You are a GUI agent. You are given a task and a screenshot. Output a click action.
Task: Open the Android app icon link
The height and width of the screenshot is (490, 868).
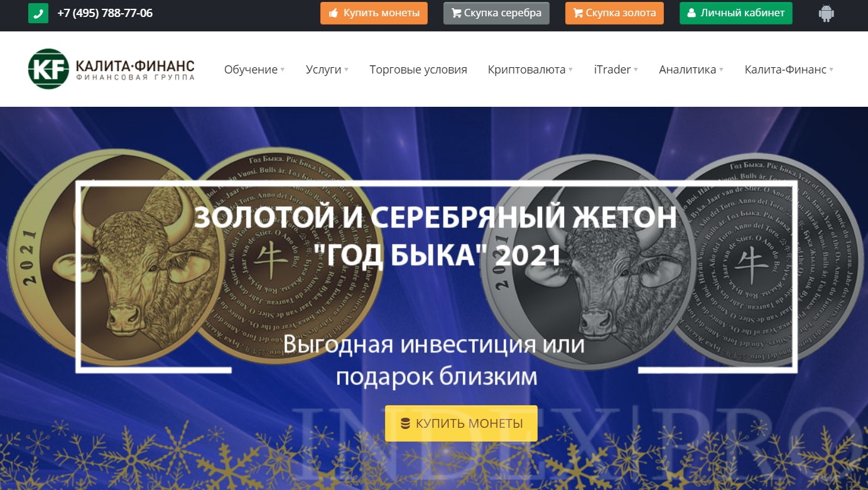tap(827, 13)
